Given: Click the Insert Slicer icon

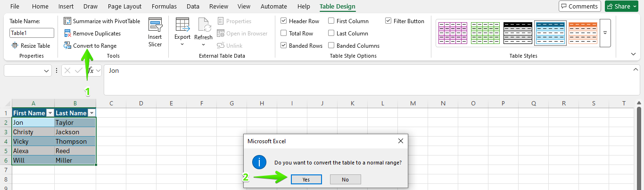Looking at the screenshot, I should click(155, 26).
